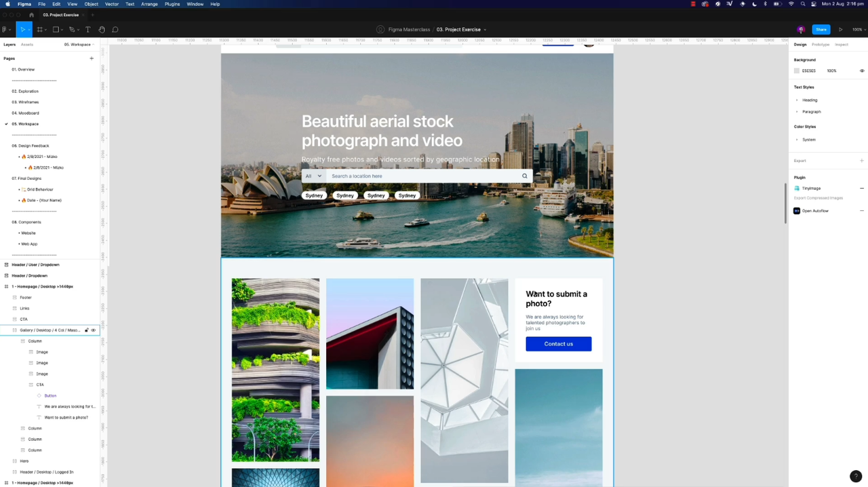Screen dimensions: 868x487
Task: Add a new page with plus icon
Action: [x=92, y=58]
